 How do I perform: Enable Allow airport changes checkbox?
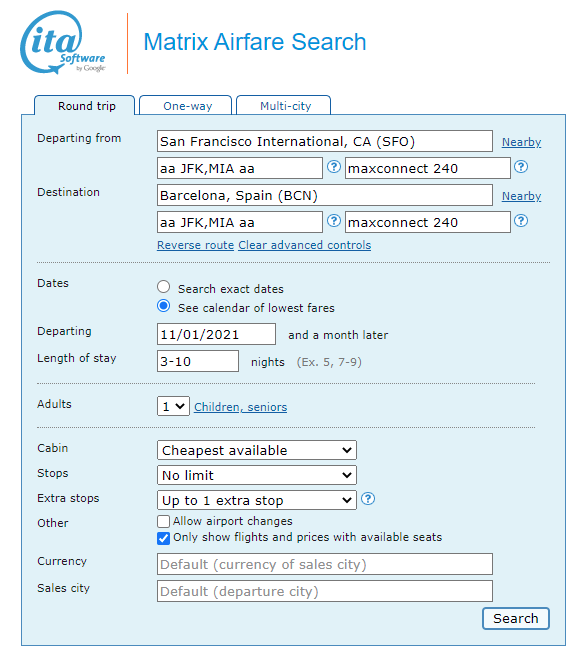(164, 522)
